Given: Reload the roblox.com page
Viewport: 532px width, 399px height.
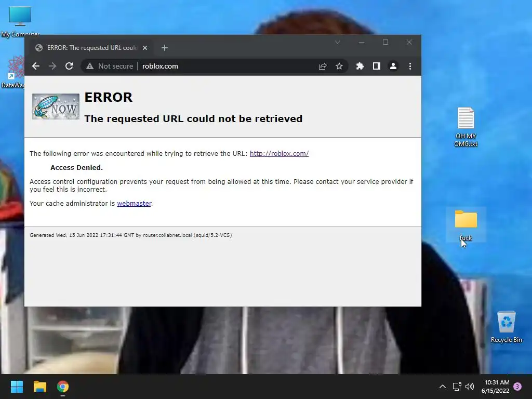Looking at the screenshot, I should [x=69, y=66].
